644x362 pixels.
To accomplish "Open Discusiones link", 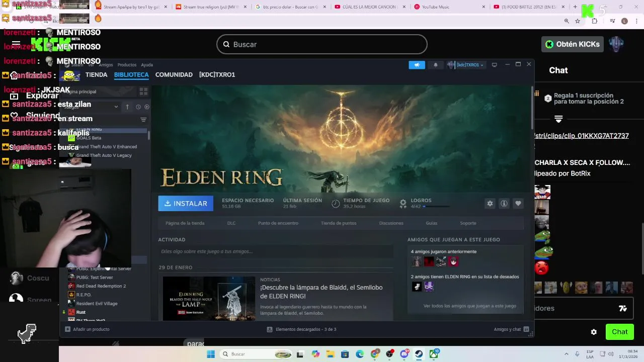I will click(391, 223).
